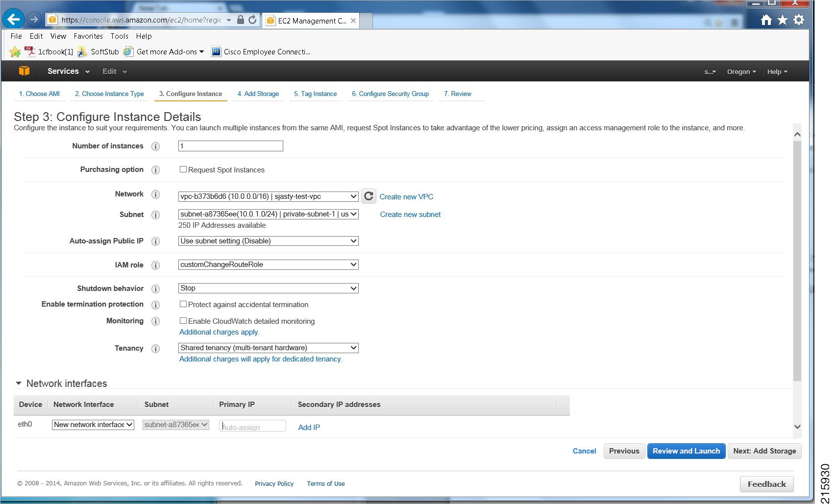Viewport: 837px width, 504px height.
Task: Click the Add IP link
Action: (309, 428)
